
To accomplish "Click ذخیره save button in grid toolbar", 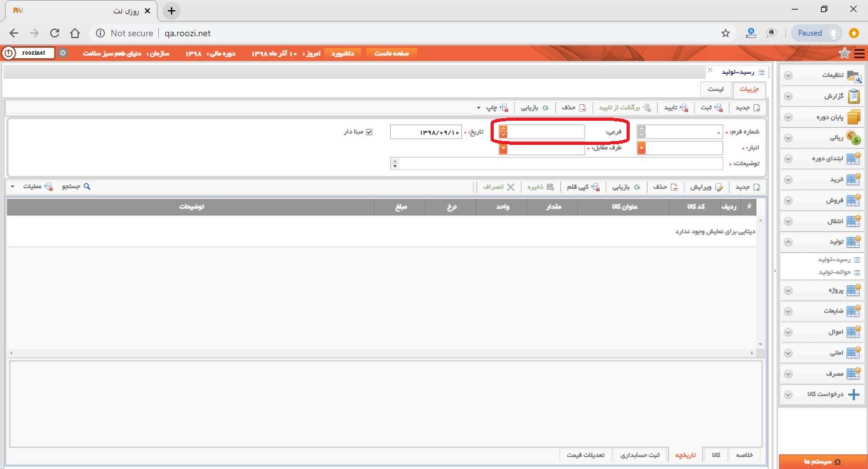I will pos(539,187).
